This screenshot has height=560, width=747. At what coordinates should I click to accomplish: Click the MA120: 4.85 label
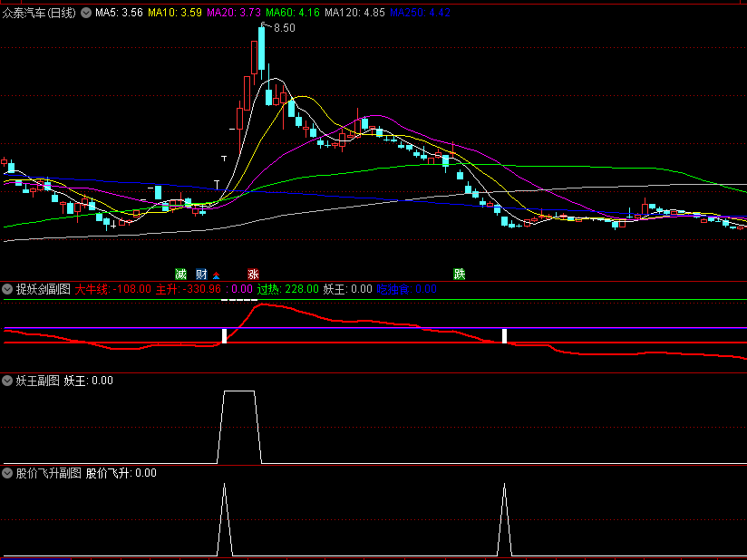tap(355, 13)
